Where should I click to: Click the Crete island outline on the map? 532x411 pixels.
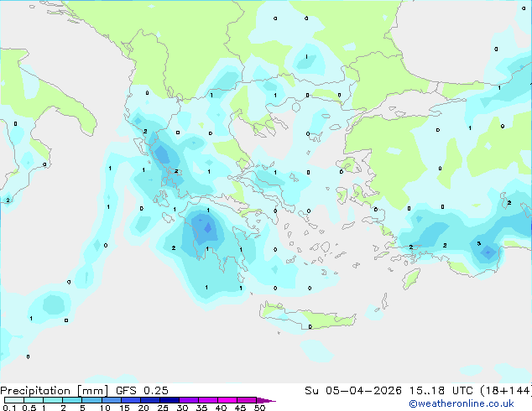click(x=308, y=315)
